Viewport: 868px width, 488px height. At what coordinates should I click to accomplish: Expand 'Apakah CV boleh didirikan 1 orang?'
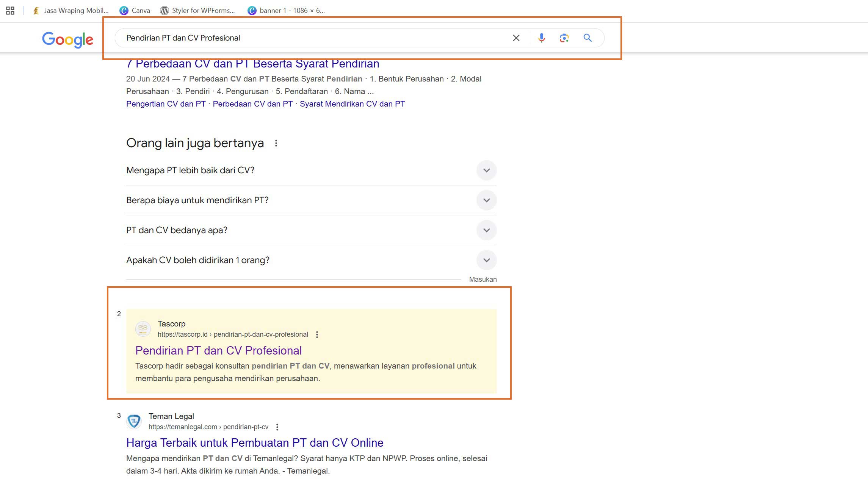click(x=311, y=260)
